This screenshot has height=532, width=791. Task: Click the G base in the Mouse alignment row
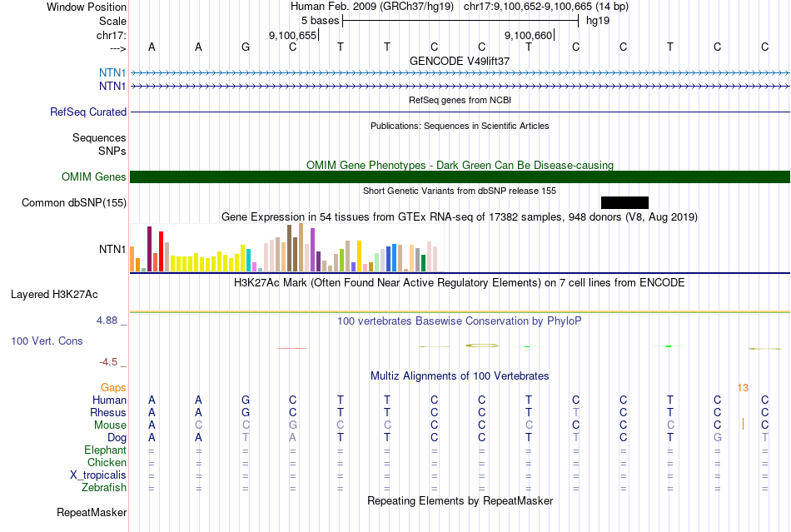292,425
